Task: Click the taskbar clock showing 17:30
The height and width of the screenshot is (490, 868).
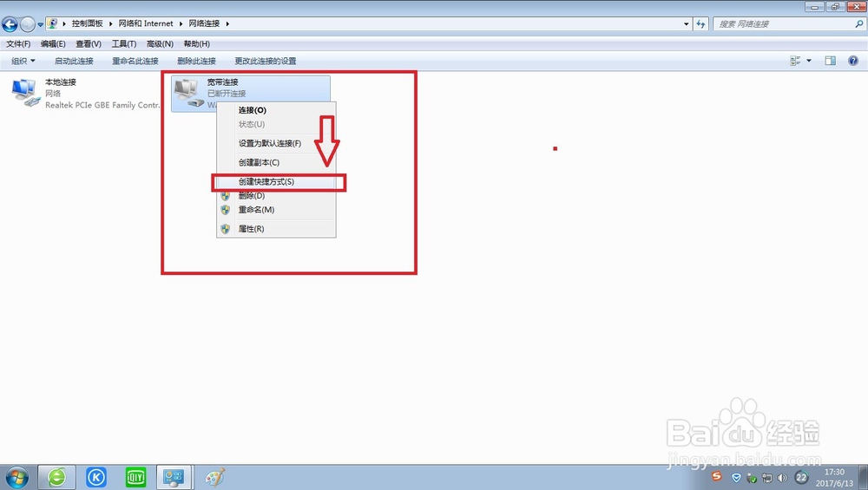Action: pyautogui.click(x=834, y=477)
